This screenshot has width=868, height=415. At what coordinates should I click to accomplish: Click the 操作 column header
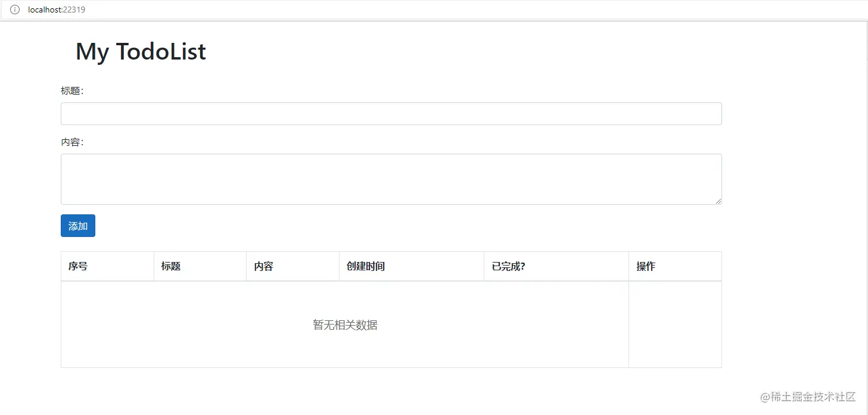tap(675, 266)
